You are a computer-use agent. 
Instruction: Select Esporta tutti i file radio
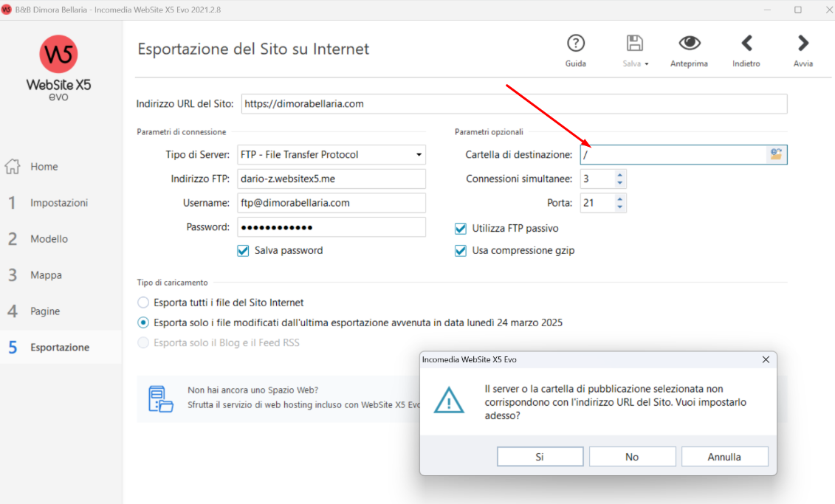[143, 303]
